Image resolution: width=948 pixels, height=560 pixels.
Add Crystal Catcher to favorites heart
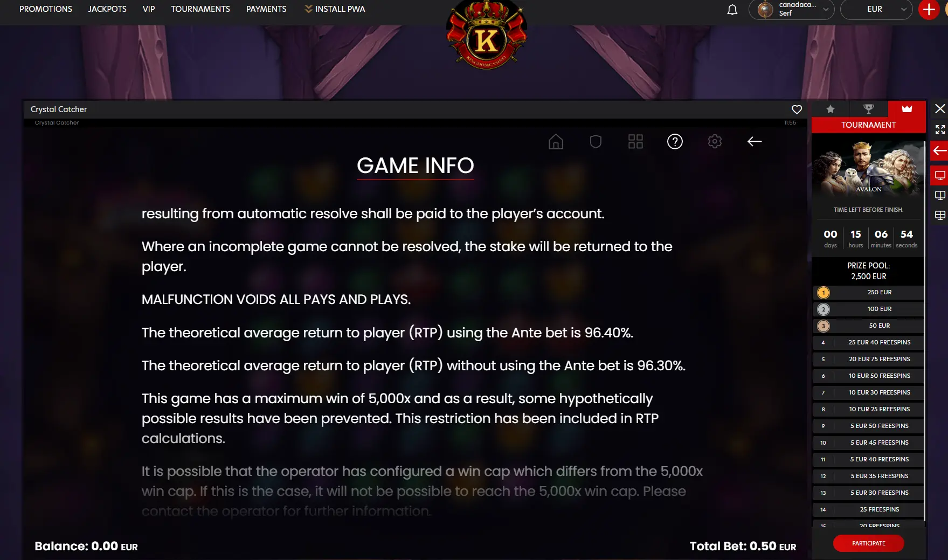pos(797,109)
